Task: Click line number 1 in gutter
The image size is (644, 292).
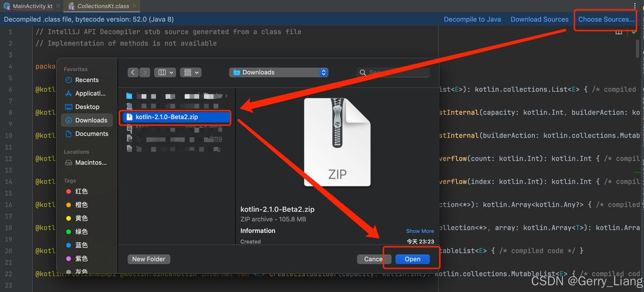Action: coord(10,32)
